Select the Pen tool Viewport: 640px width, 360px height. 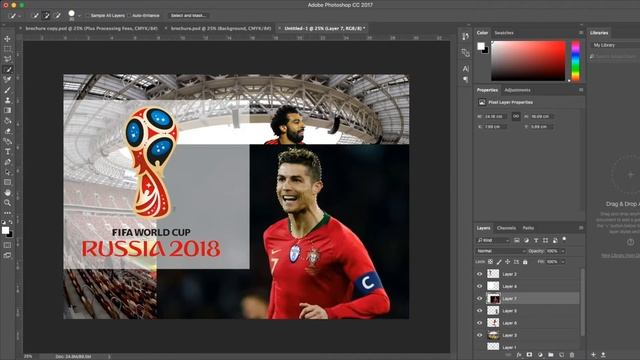[x=7, y=162]
